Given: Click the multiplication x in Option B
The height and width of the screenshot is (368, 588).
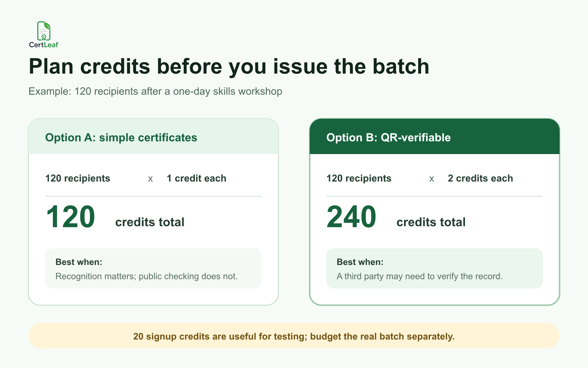Looking at the screenshot, I should point(432,179).
